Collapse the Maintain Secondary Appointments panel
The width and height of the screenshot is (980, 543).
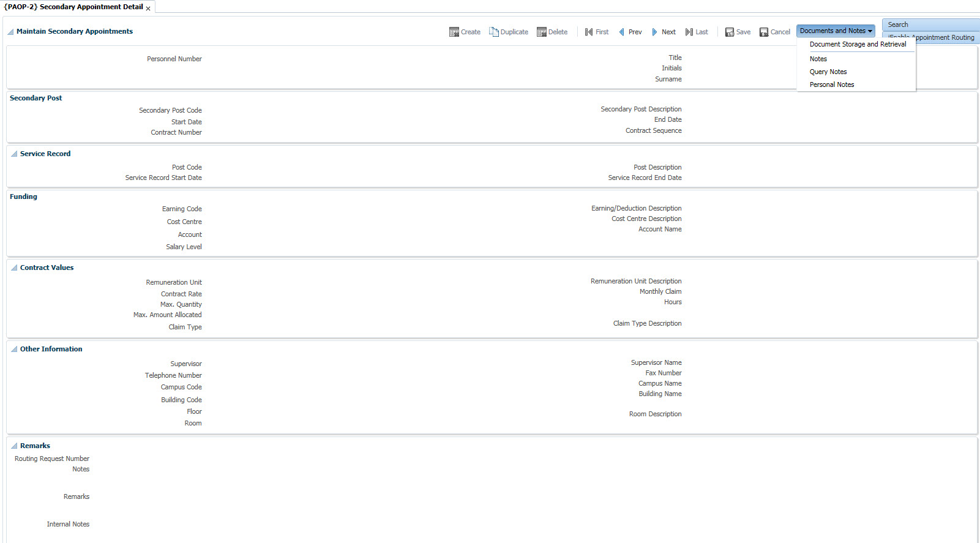coord(10,32)
